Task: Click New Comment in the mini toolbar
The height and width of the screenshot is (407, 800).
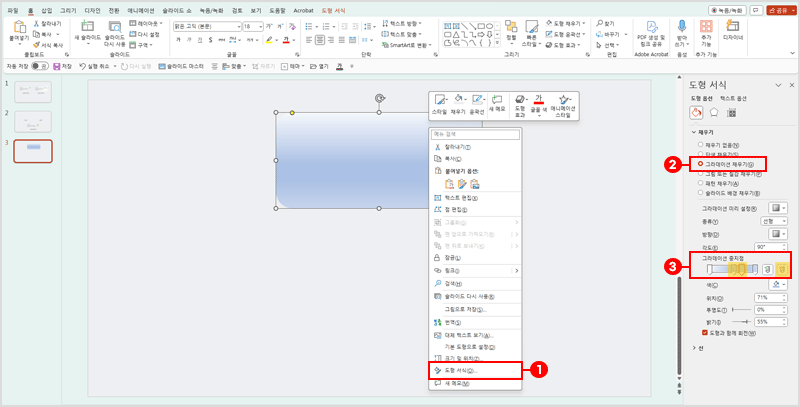Action: [497, 103]
